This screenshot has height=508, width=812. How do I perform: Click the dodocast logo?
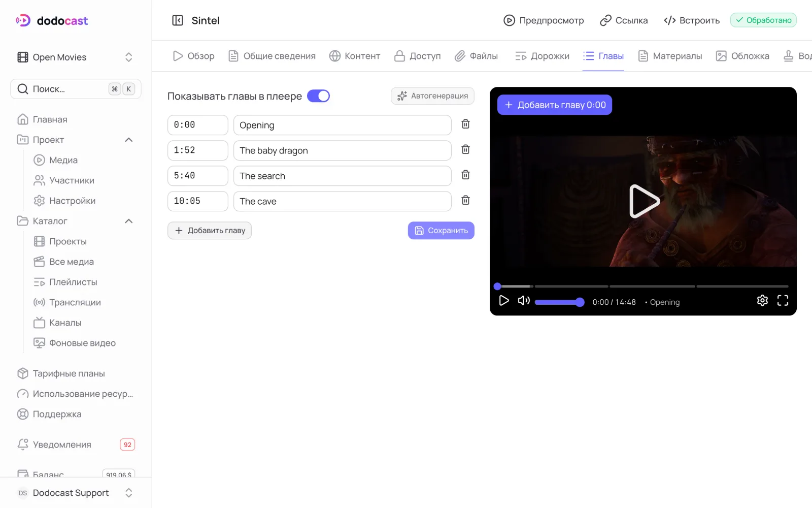tap(52, 20)
